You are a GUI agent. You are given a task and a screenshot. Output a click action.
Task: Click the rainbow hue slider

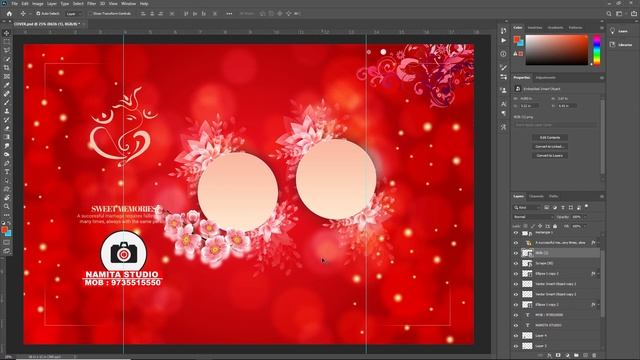tap(596, 50)
